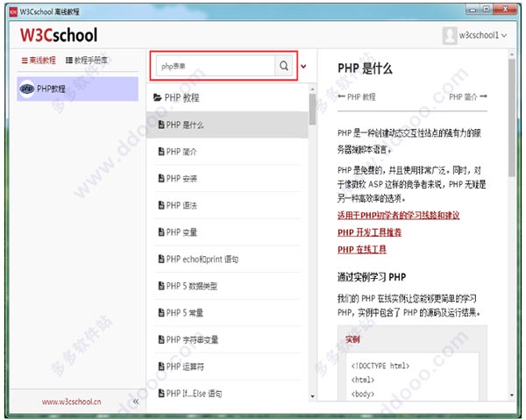Open the PHP 语法 chapter

click(x=227, y=205)
